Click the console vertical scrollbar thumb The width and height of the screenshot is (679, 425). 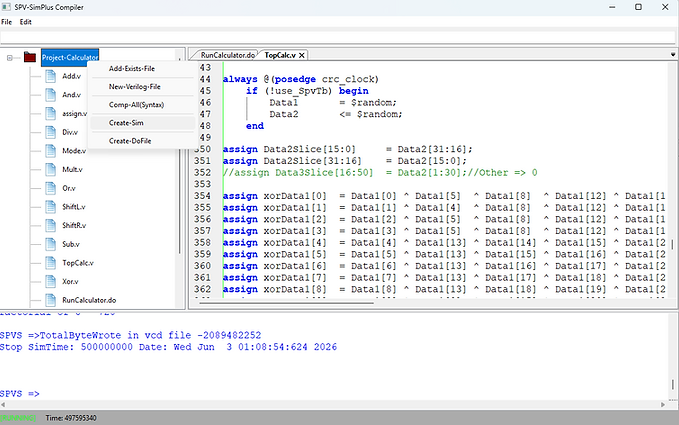tap(673, 384)
